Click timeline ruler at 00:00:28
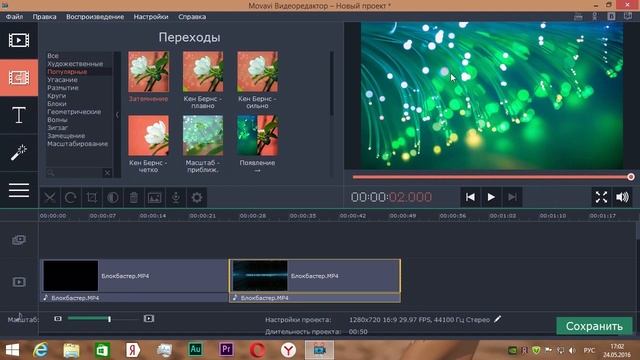This screenshot has height=360, width=640. pos(253,216)
